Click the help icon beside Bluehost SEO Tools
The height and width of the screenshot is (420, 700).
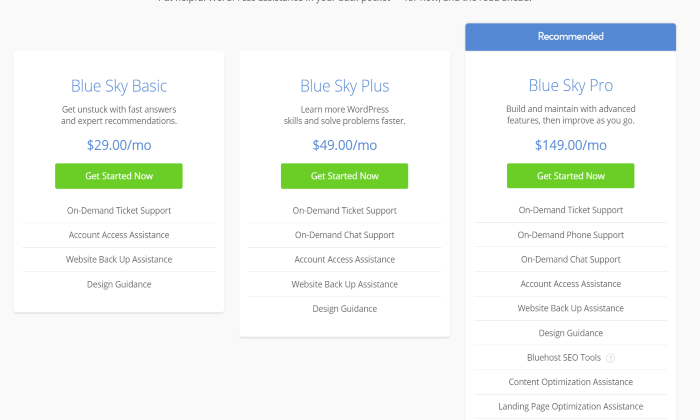coord(610,358)
